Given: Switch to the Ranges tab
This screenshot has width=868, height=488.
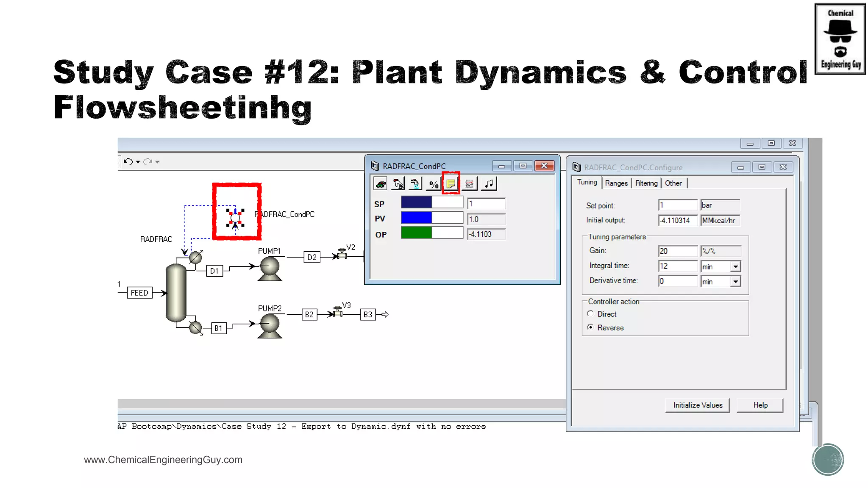Looking at the screenshot, I should tap(616, 183).
